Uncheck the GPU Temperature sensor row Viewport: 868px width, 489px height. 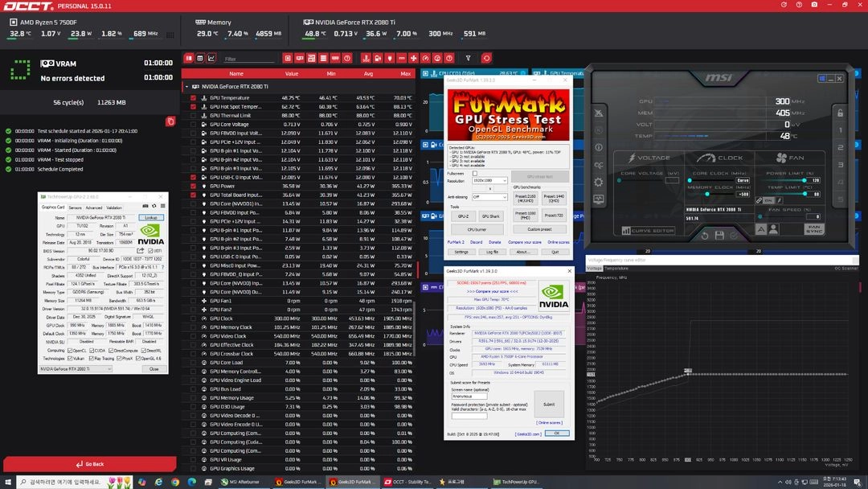(x=193, y=98)
